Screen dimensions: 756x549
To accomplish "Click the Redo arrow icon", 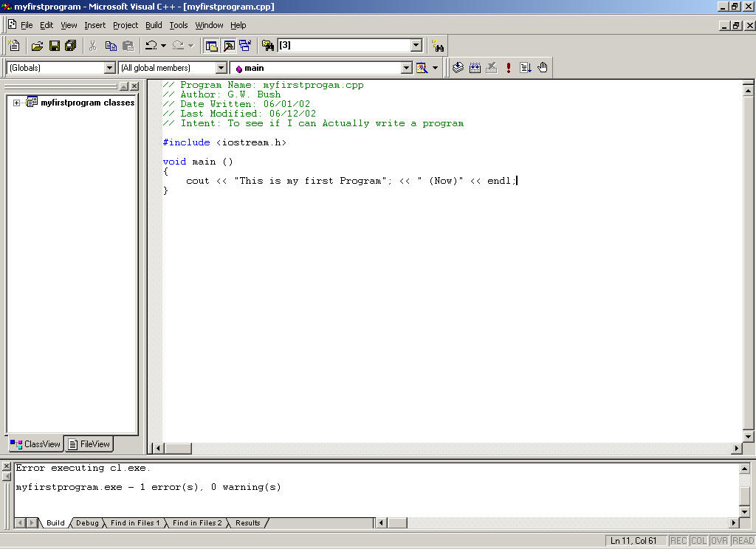I will [x=178, y=46].
